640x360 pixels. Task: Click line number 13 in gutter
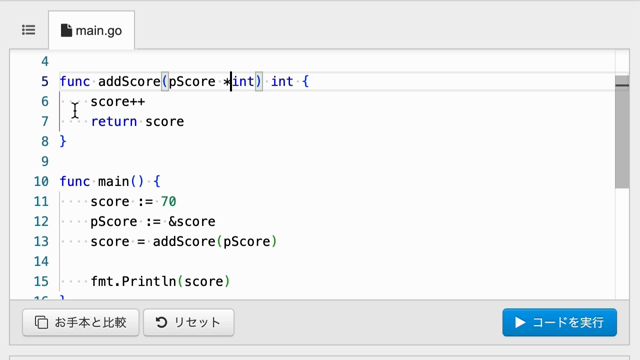click(x=41, y=242)
